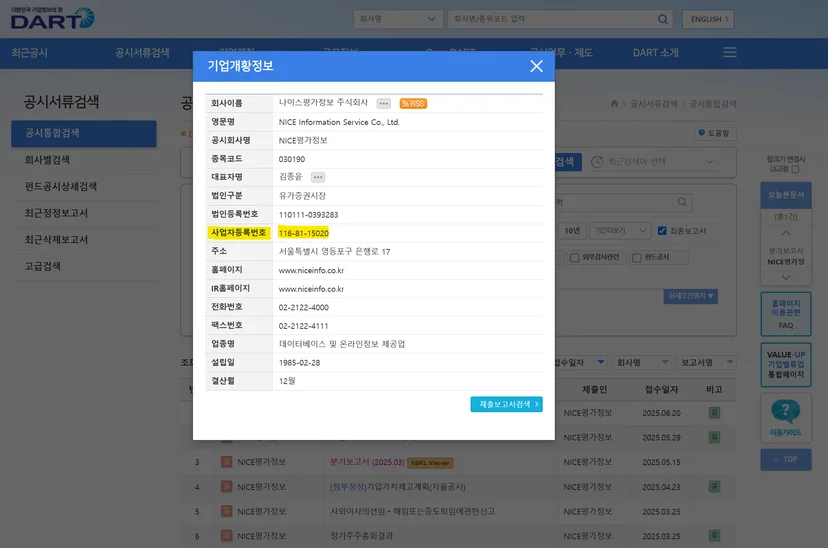This screenshot has height=548, width=828.
Task: Open the 사외이사의선임·해임 report link
Action: [412, 511]
